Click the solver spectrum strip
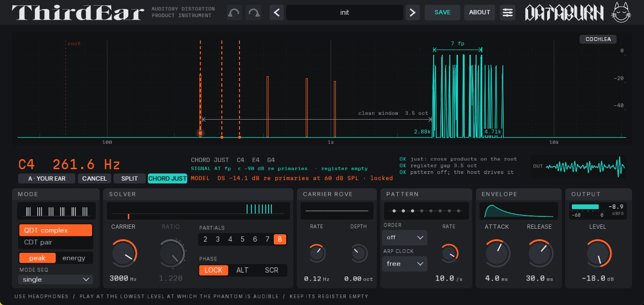This screenshot has height=305, width=644. click(x=198, y=211)
